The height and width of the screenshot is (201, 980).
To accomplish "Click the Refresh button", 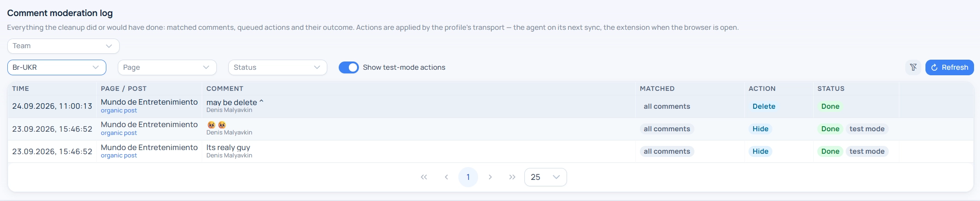I will tap(949, 67).
